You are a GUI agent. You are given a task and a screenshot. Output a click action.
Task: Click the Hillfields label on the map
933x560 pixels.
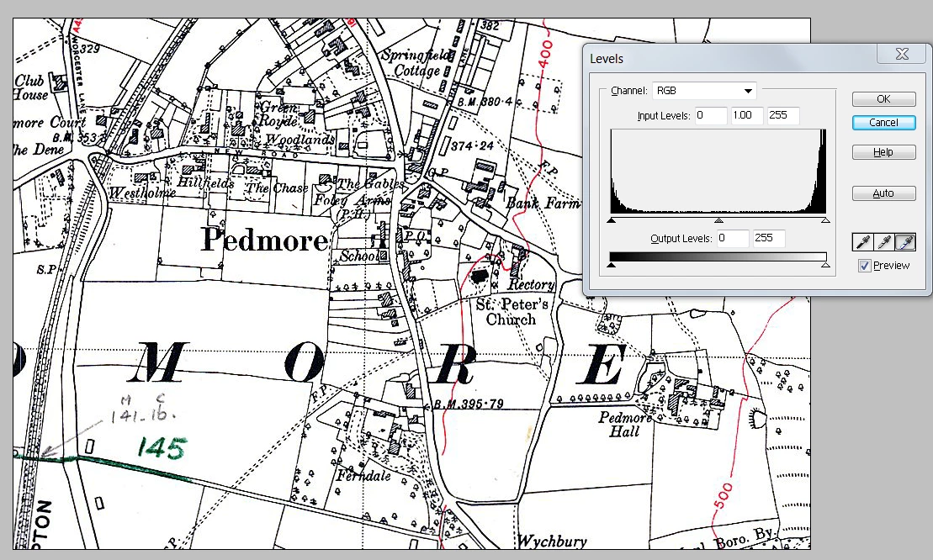click(x=206, y=182)
